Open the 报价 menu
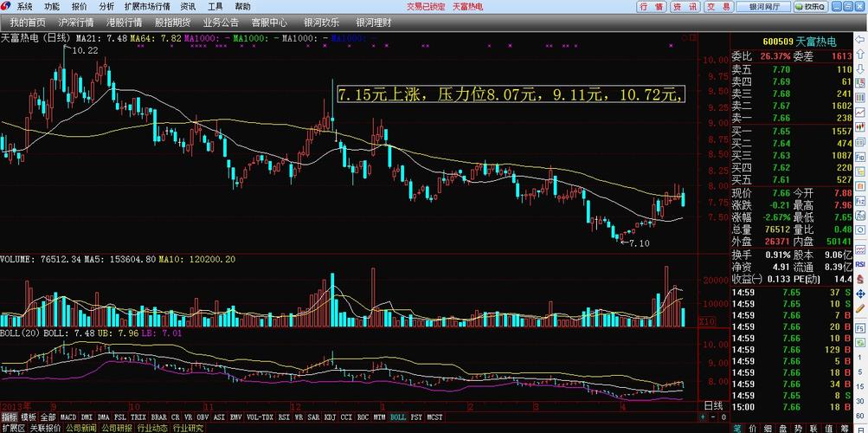868x433 pixels. point(79,7)
